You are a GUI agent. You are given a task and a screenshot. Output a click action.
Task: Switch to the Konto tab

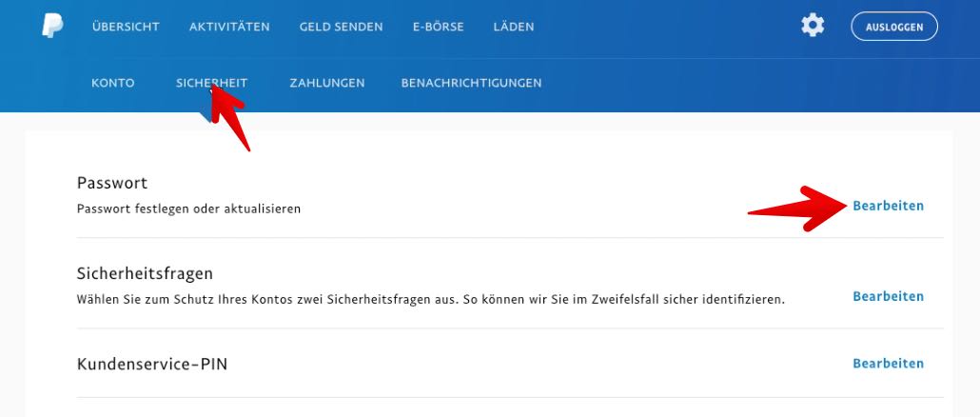[112, 83]
